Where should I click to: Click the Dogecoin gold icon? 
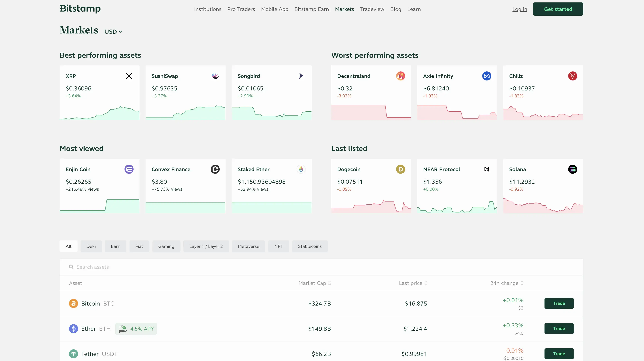[400, 169]
